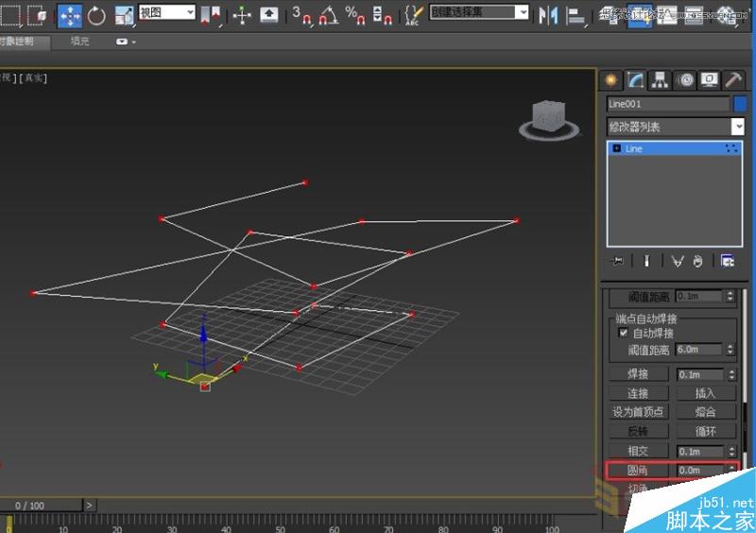Open the Hierarchy panel tab

click(661, 80)
